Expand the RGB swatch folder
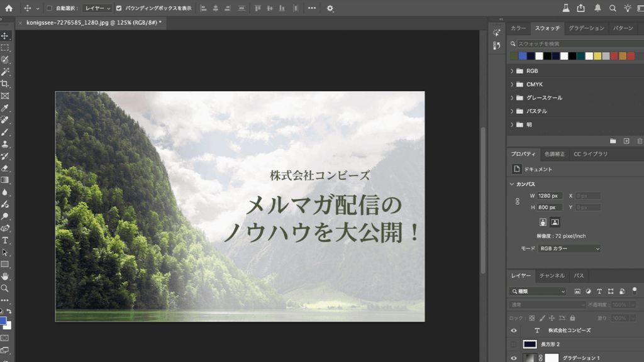 point(512,71)
